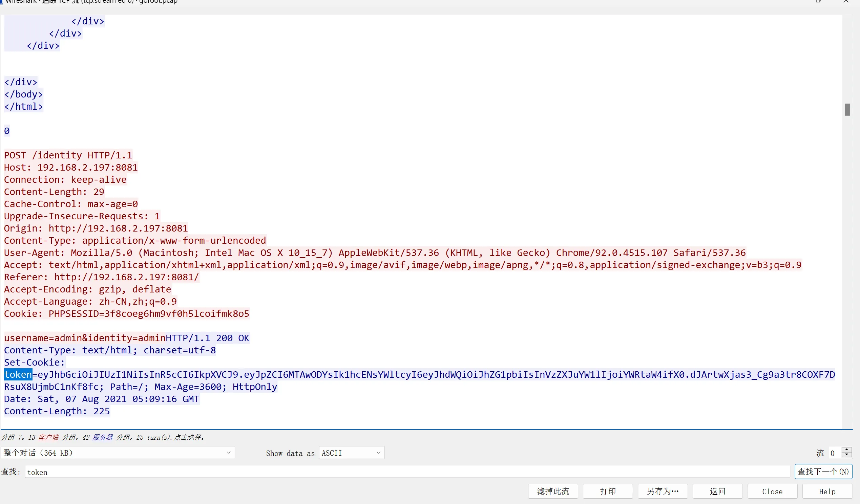
Task: Click the Cookie: PHPSESSID header line
Action: (126, 313)
